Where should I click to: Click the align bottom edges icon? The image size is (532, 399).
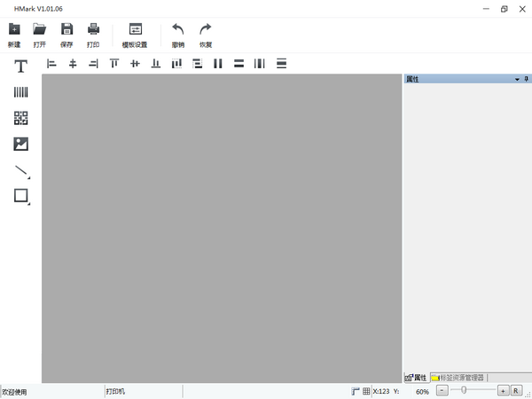click(x=155, y=63)
